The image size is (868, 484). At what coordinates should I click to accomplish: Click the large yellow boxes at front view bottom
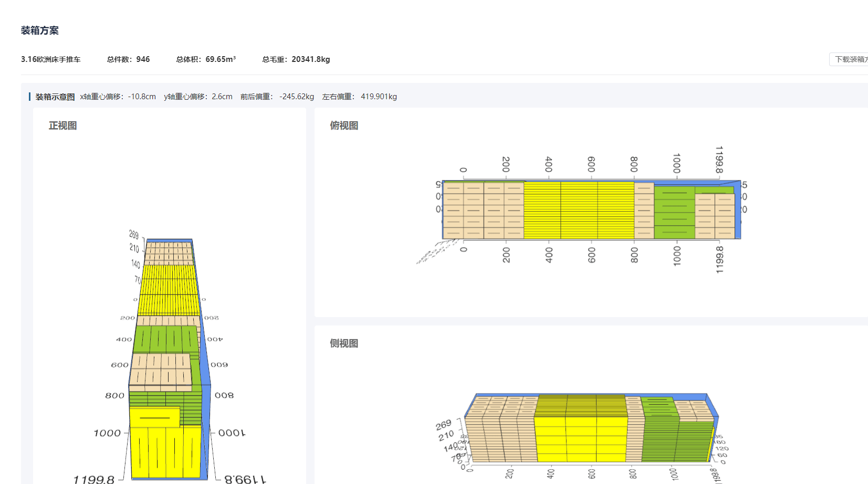click(x=165, y=451)
